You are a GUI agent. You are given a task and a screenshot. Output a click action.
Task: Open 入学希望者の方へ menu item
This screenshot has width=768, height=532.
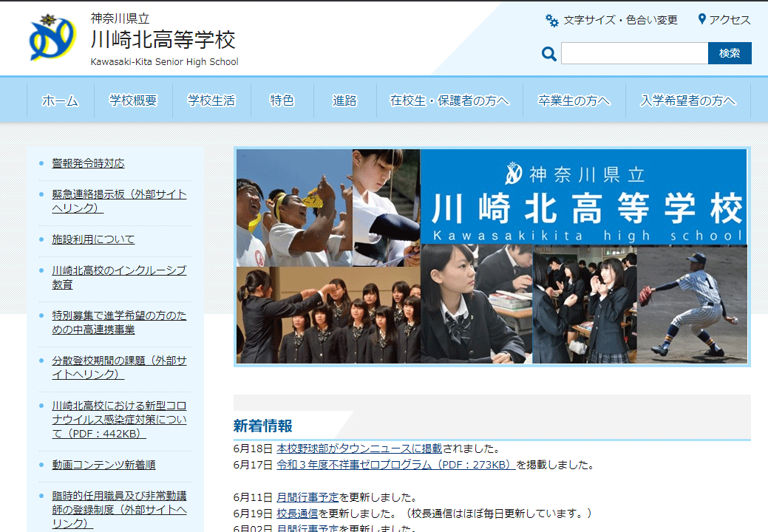(688, 100)
